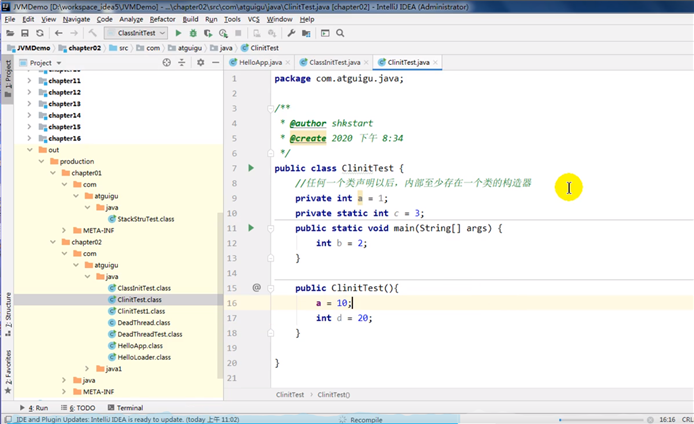Fold the ClinitTest constructor at line 15
694x424 pixels.
coord(270,288)
